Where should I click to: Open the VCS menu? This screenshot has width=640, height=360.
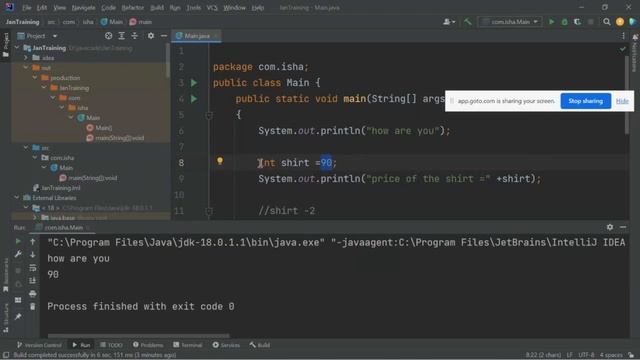212,7
